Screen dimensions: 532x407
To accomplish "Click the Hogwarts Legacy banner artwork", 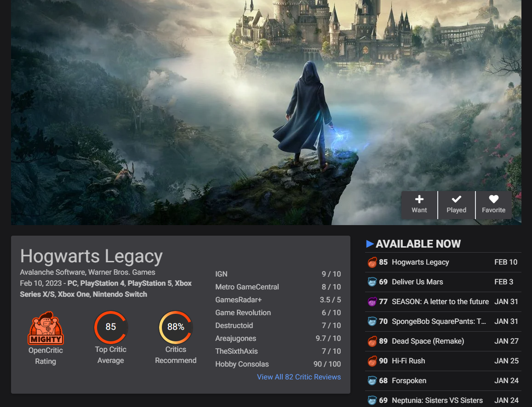I will 266,113.
